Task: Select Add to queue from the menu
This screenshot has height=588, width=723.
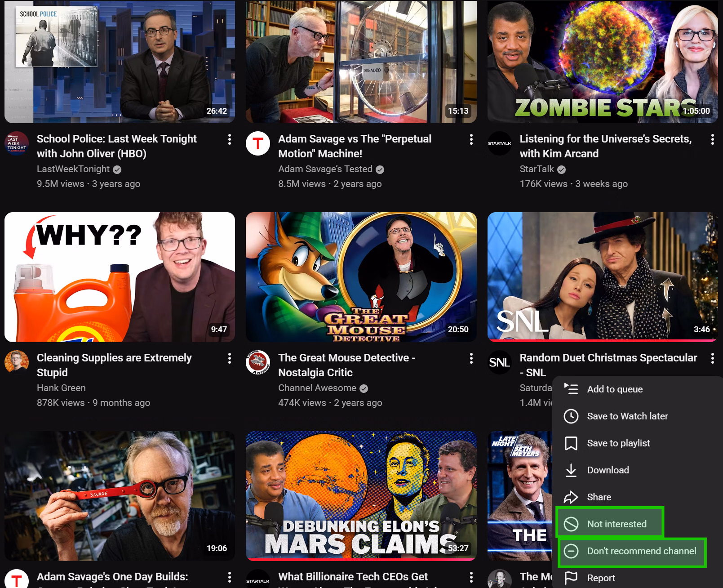Action: point(614,389)
